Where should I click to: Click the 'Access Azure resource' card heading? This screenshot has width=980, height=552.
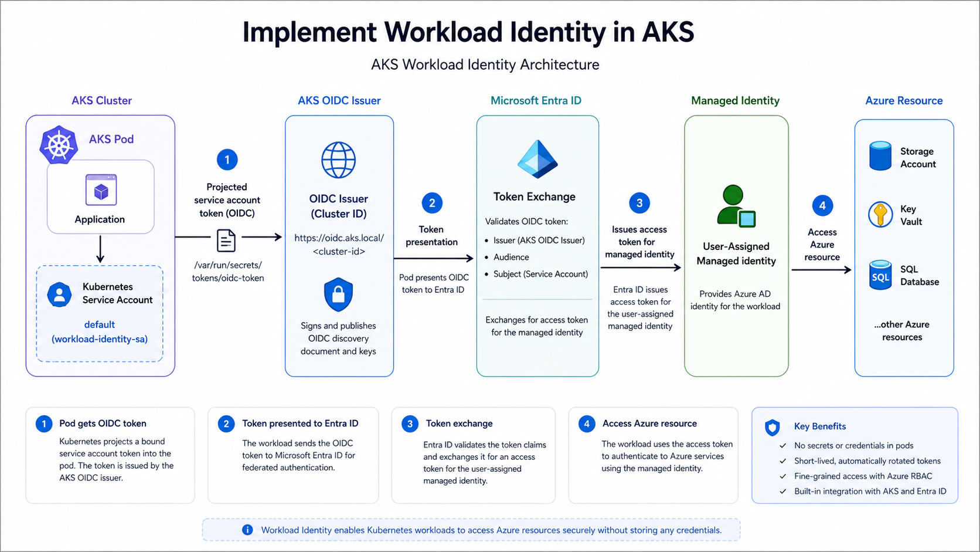tap(649, 424)
